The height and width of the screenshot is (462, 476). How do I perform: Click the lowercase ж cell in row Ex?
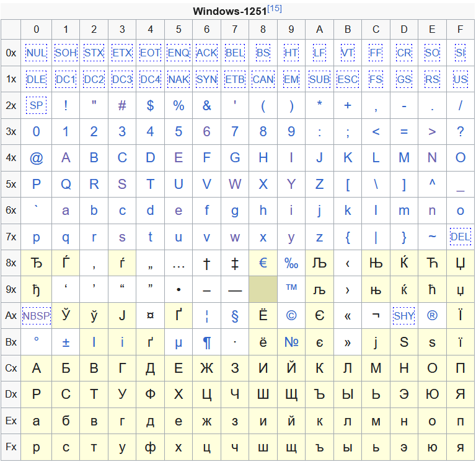click(x=207, y=421)
